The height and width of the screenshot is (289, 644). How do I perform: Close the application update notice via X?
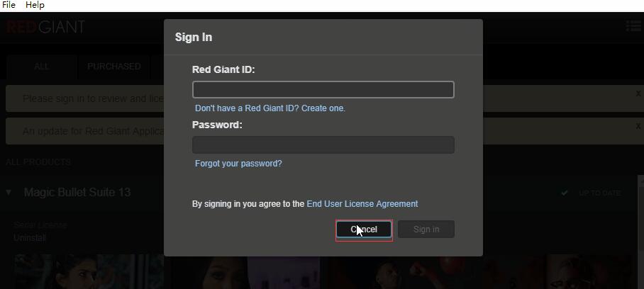[x=638, y=126]
